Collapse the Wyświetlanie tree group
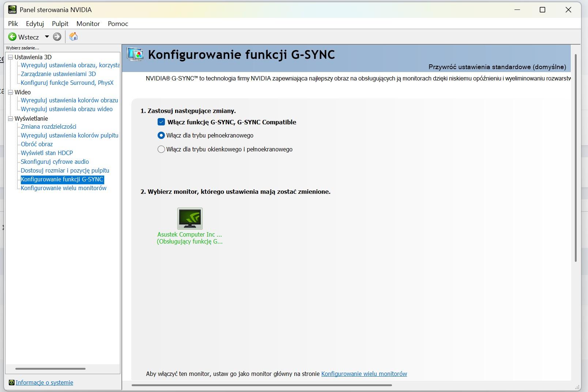The height and width of the screenshot is (392, 588). pos(11,118)
